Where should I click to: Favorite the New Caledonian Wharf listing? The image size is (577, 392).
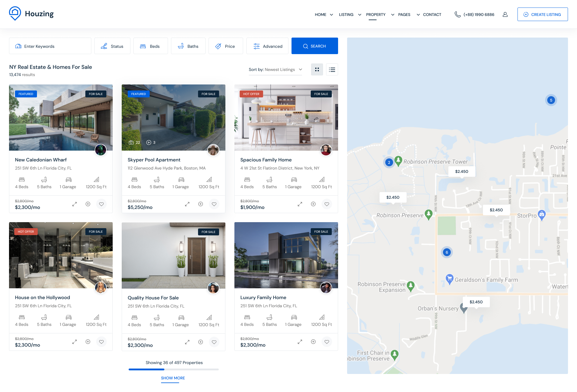click(x=101, y=204)
